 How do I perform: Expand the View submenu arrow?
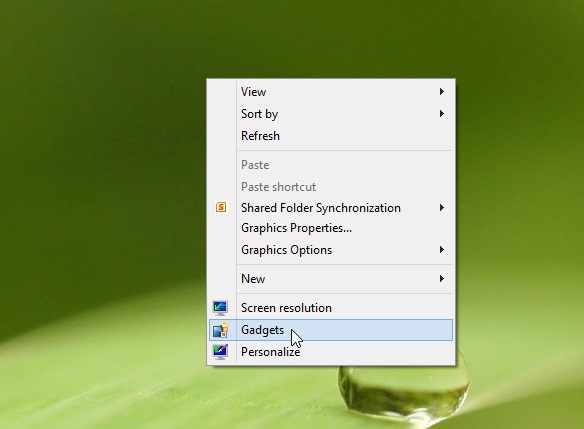pos(442,92)
